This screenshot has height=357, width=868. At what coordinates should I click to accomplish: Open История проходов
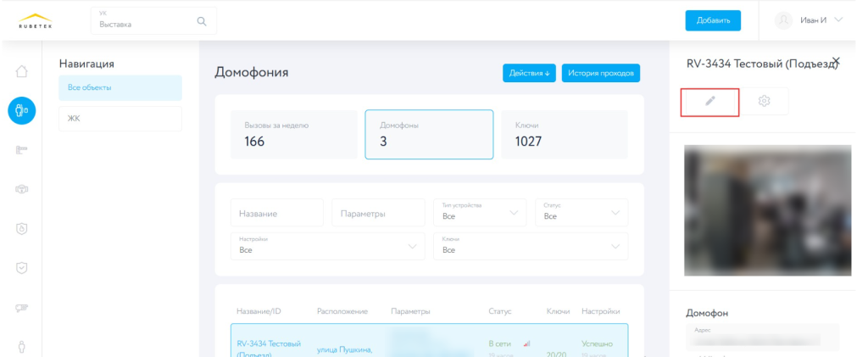601,73
